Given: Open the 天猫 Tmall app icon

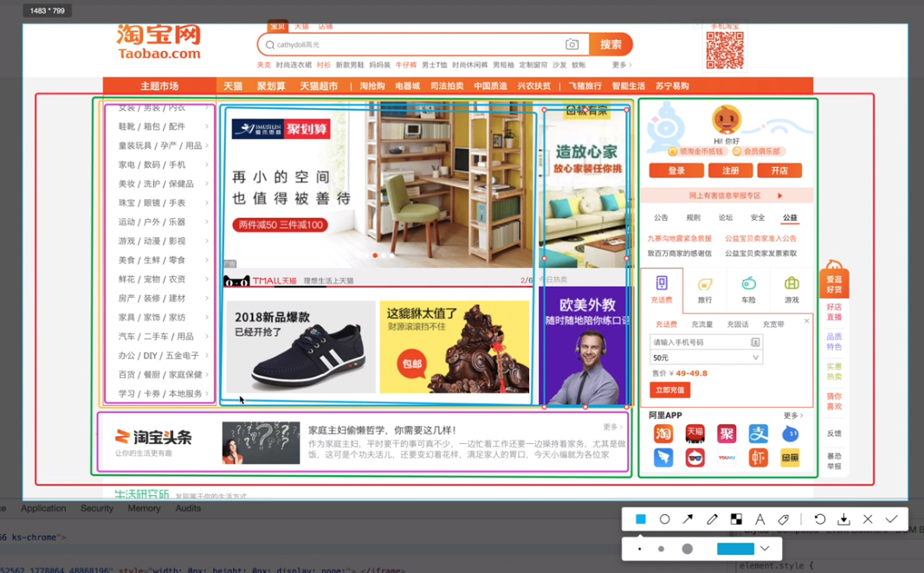Looking at the screenshot, I should click(695, 434).
